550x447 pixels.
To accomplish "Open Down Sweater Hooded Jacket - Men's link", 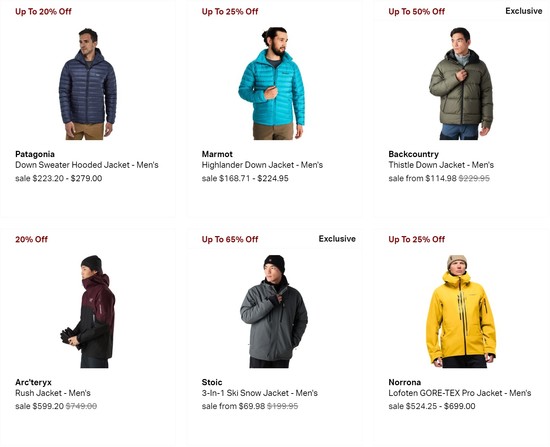I will click(x=87, y=165).
